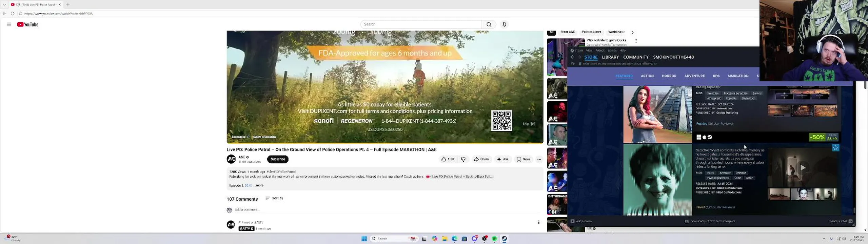Select the RPG category in Steam store
The height and width of the screenshot is (244, 868).
point(716,76)
